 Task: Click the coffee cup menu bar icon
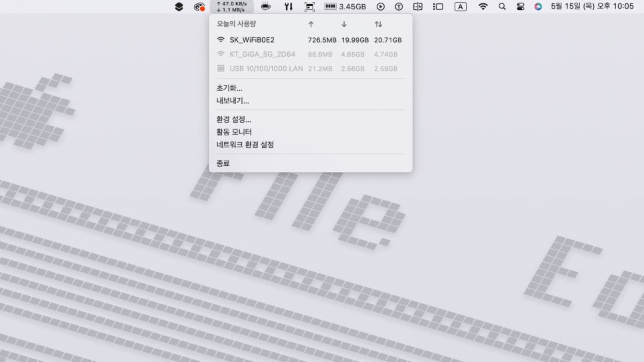[x=266, y=7]
